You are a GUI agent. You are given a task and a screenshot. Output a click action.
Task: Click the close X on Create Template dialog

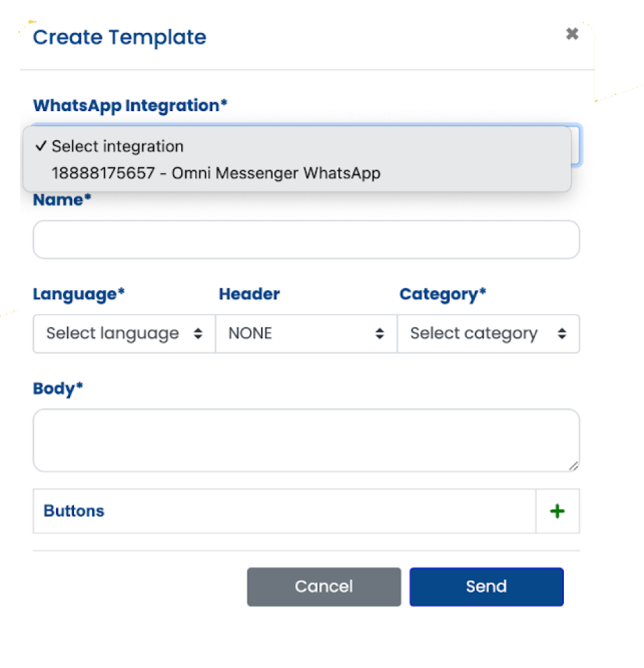click(571, 34)
